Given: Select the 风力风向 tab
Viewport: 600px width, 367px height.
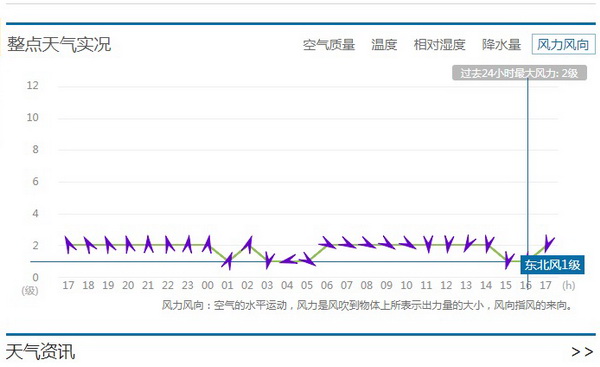Looking at the screenshot, I should pos(563,44).
